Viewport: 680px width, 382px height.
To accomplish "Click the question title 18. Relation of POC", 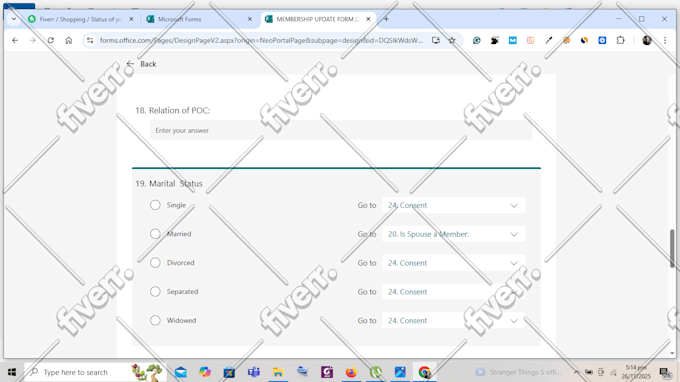I will point(173,111).
